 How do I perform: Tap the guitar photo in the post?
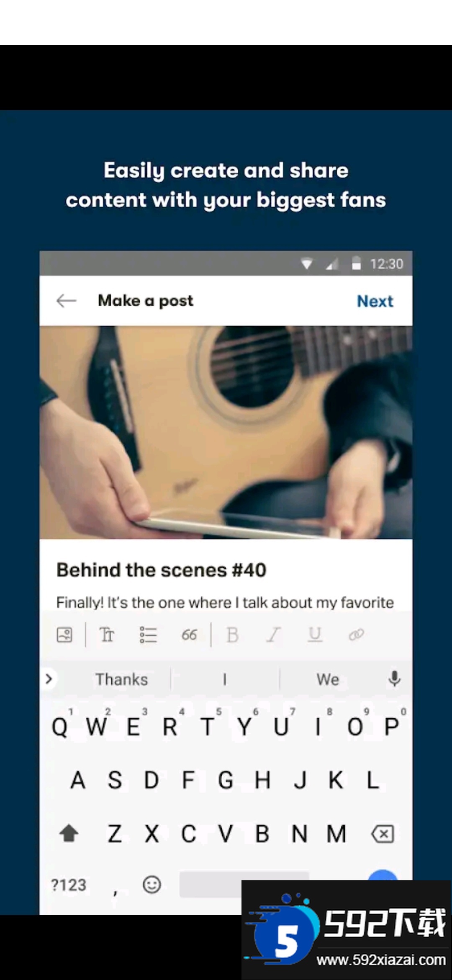(226, 432)
